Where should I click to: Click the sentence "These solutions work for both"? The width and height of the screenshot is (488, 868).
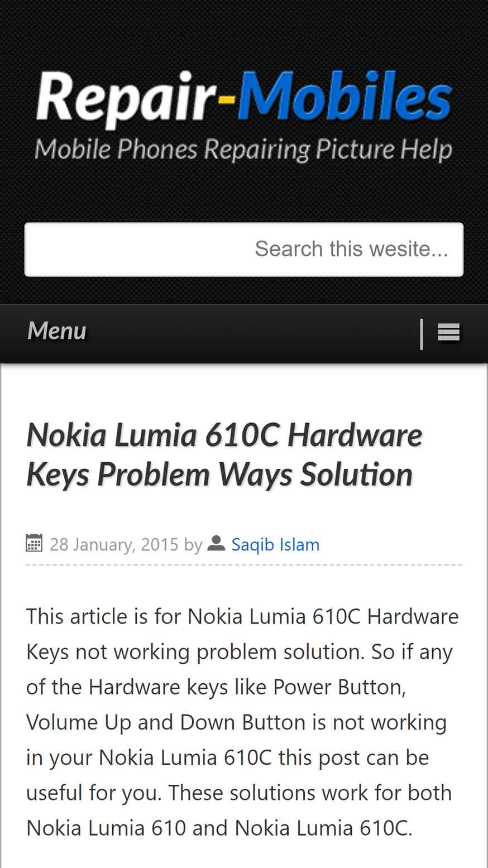click(310, 793)
